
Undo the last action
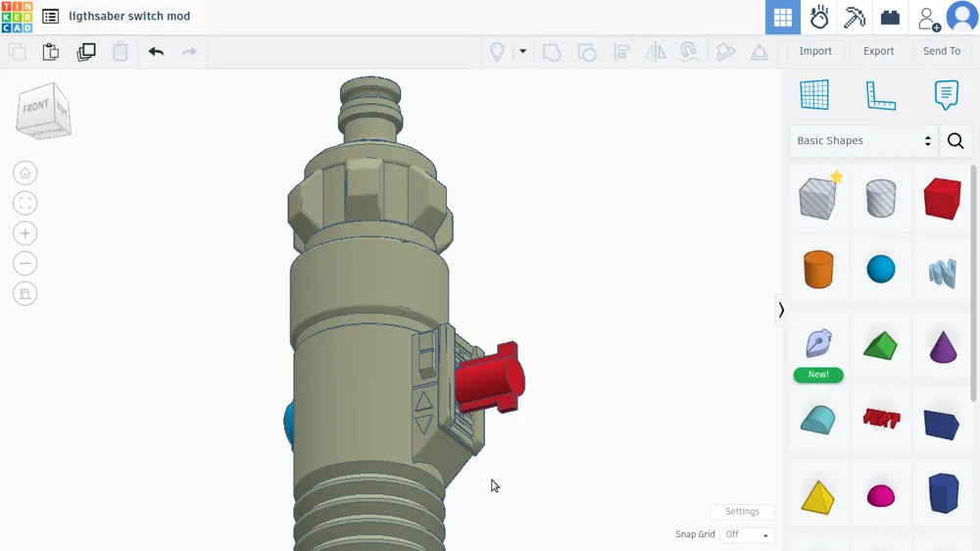point(156,51)
